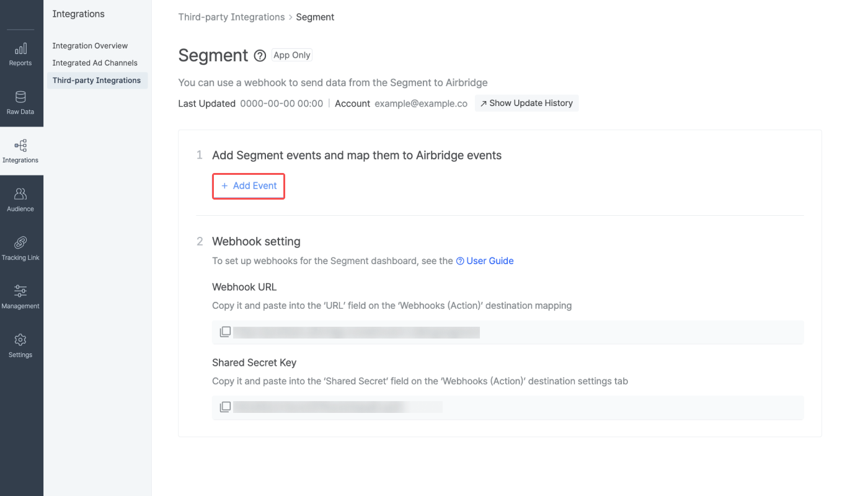Click the help icon next to Segment

[x=260, y=56]
